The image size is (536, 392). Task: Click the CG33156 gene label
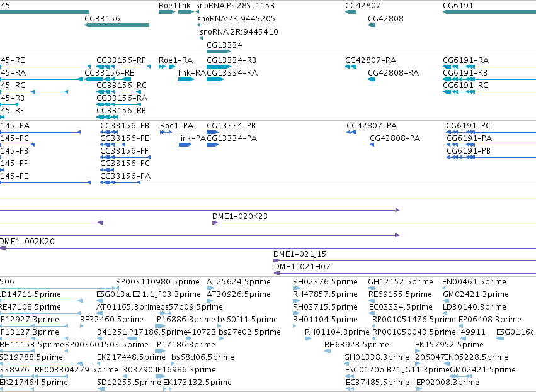[x=102, y=19]
